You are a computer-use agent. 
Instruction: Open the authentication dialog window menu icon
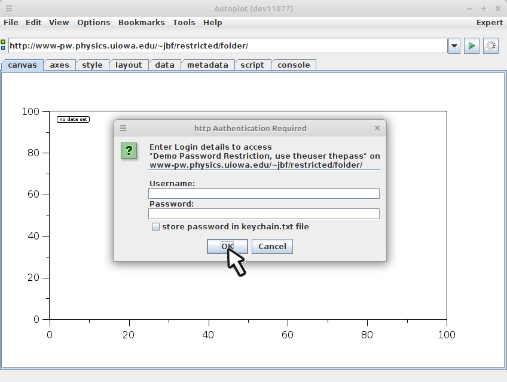(x=123, y=128)
